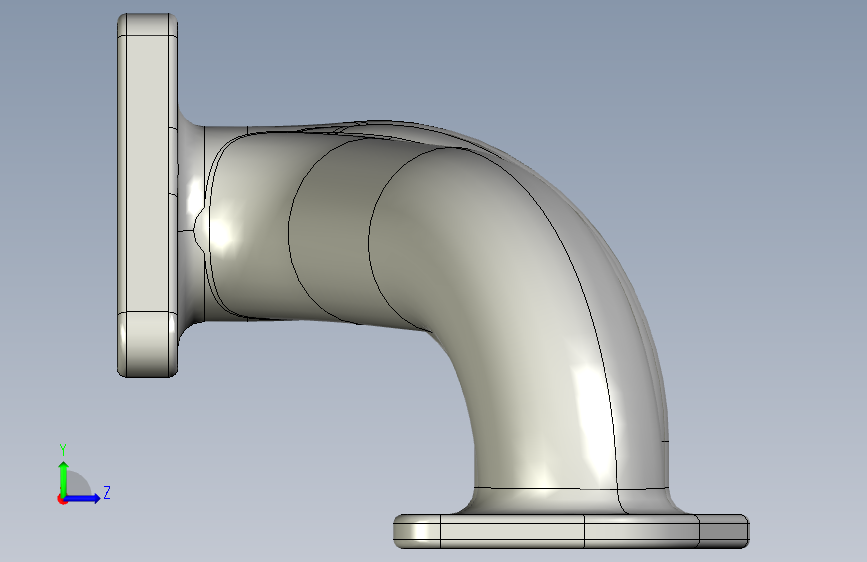Select the horizontal flange at the pipe bottom
Image resolution: width=867 pixels, height=562 pixels.
click(571, 531)
